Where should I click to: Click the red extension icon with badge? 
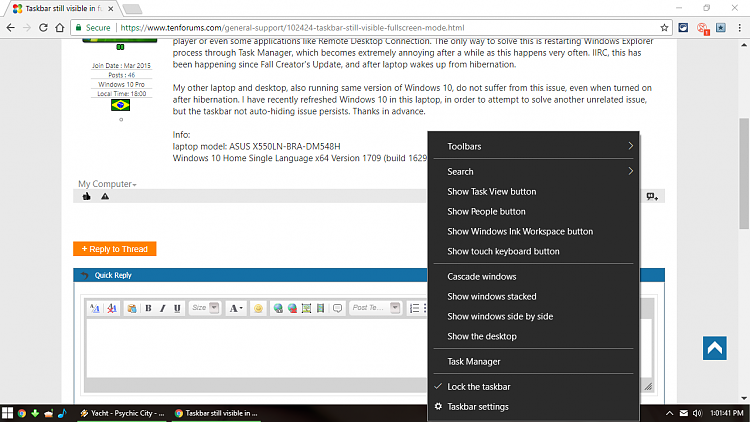pos(703,28)
